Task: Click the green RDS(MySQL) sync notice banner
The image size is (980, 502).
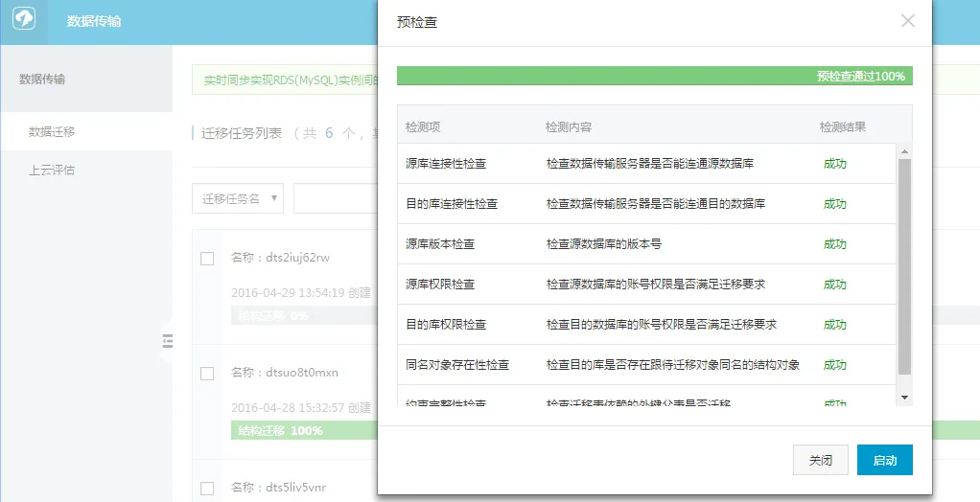Action: (285, 80)
